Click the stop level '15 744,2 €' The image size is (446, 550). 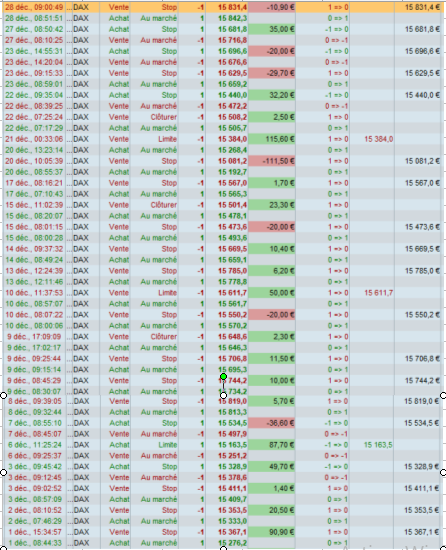coord(422,381)
